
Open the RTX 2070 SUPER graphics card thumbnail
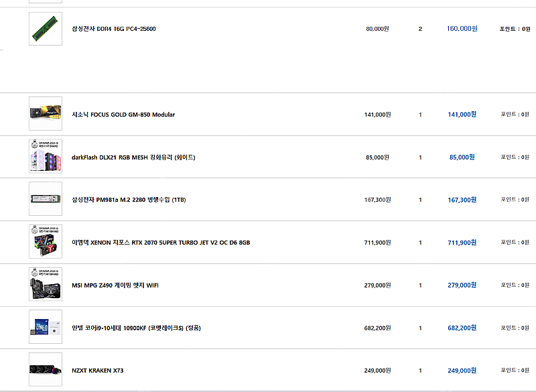[46, 242]
